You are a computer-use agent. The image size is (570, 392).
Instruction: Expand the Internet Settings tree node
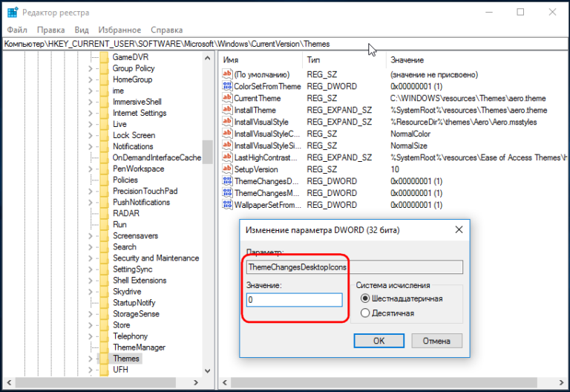(x=91, y=114)
